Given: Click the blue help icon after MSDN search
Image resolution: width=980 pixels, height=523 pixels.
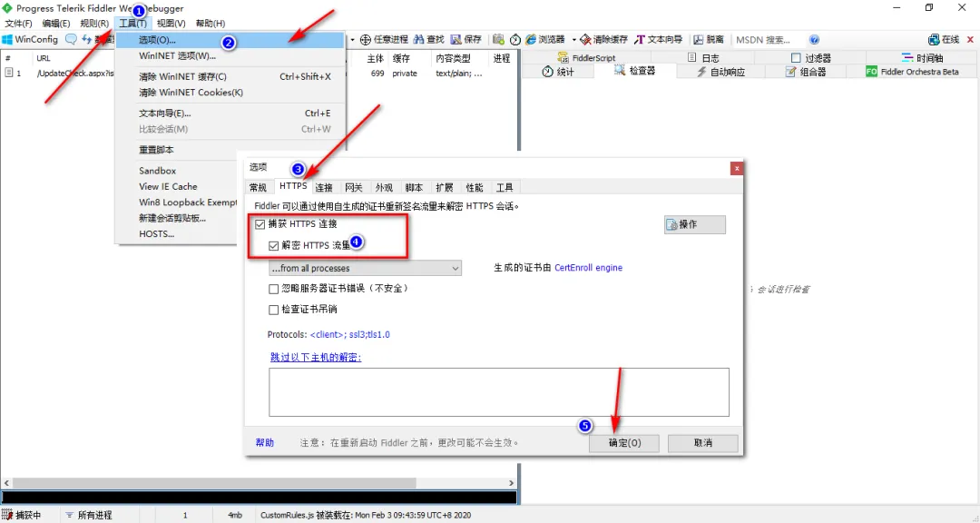Looking at the screenshot, I should pos(814,39).
